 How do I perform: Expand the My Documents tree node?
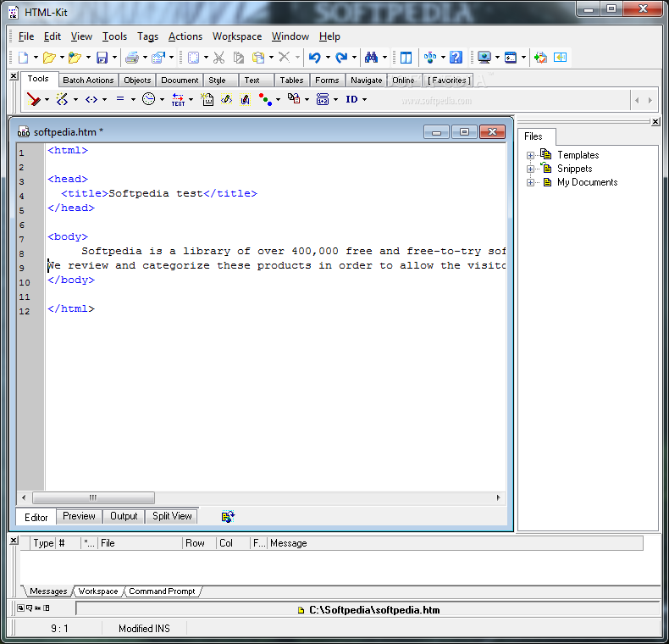(530, 183)
